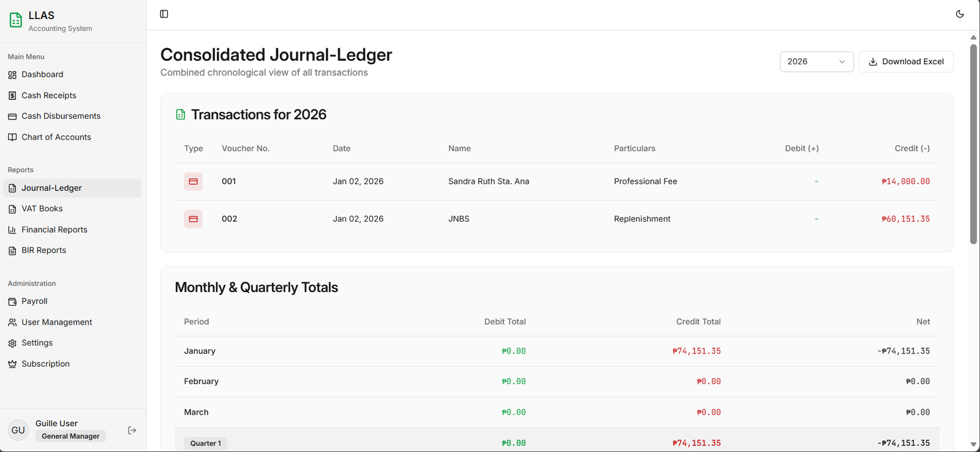Open Dashboard from the sidebar
980x452 pixels.
click(42, 75)
